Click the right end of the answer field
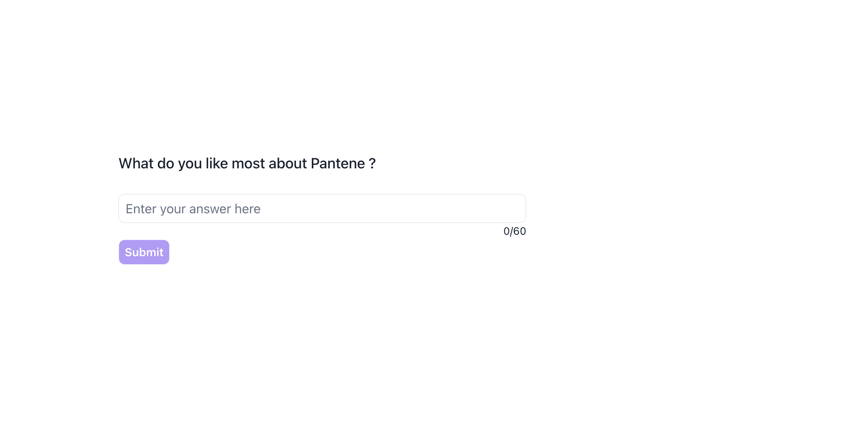This screenshot has height=446, width=868. [x=514, y=208]
